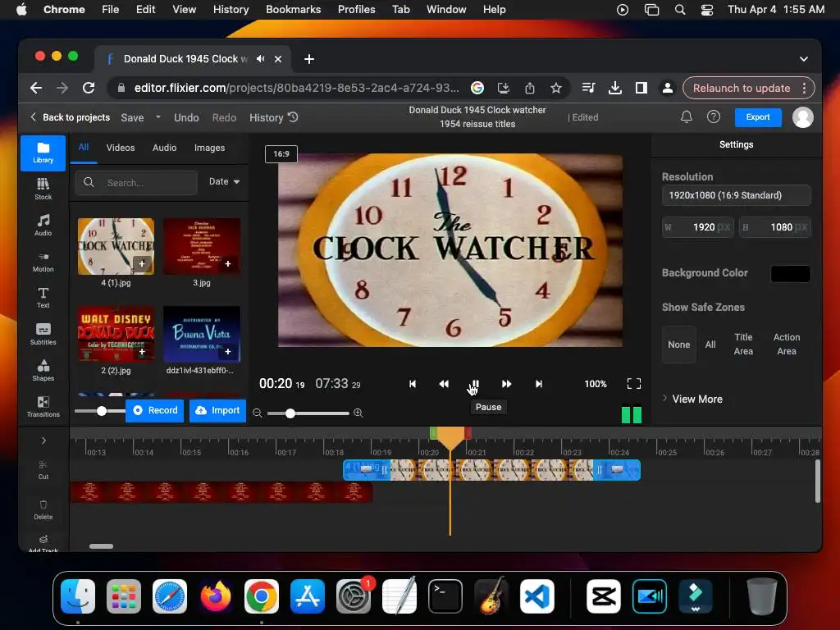840x630 pixels.
Task: Go Back to projects
Action: pos(71,117)
